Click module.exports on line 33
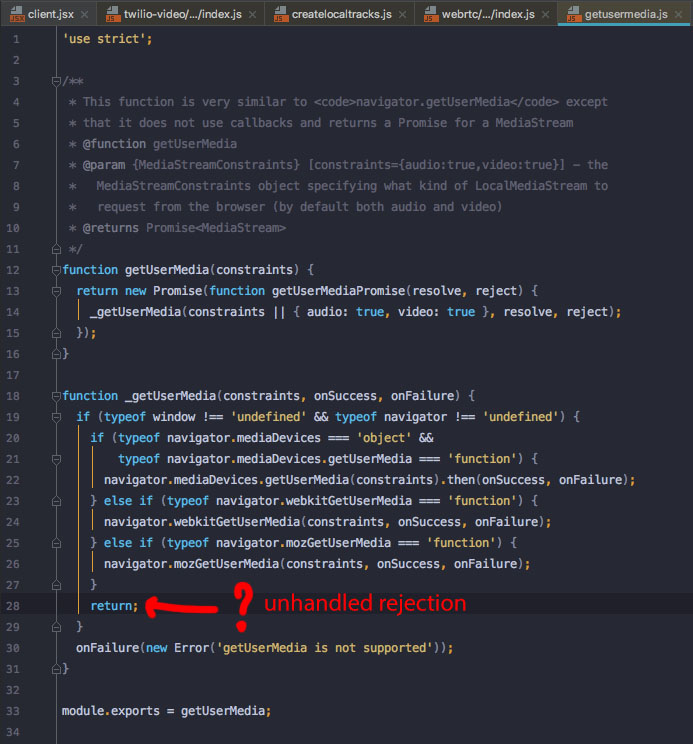The width and height of the screenshot is (693, 744). [x=111, y=711]
